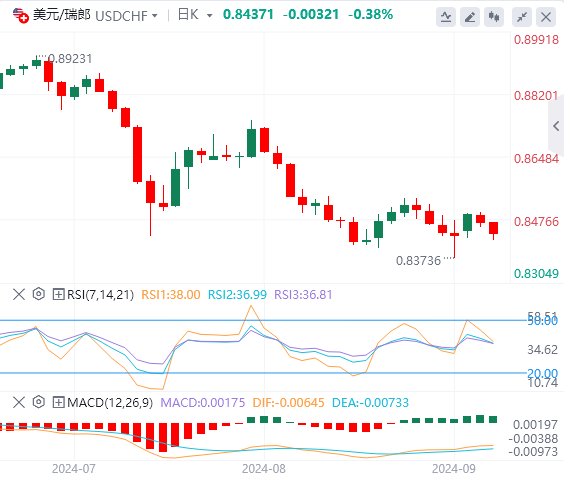This screenshot has width=564, height=482.
Task: Click the 0.89918 price axis label
Action: [536, 40]
